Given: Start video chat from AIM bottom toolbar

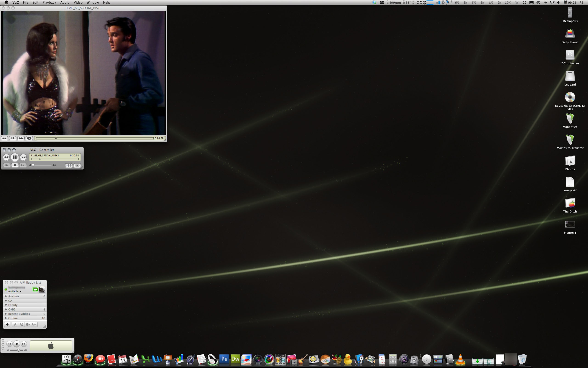Looking at the screenshot, I should click(x=28, y=325).
